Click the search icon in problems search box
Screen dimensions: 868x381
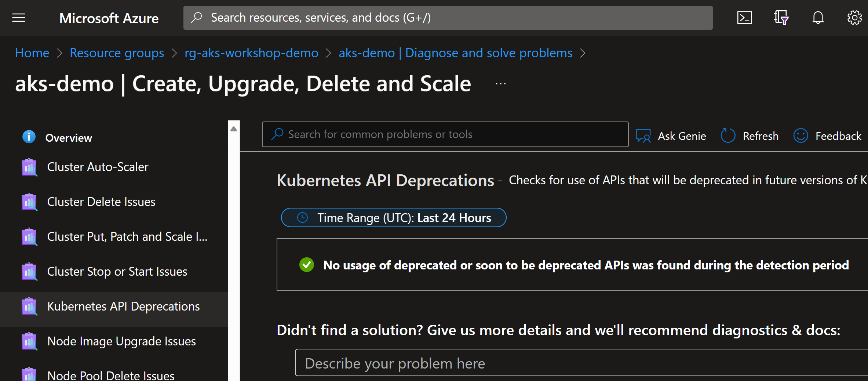tap(277, 134)
